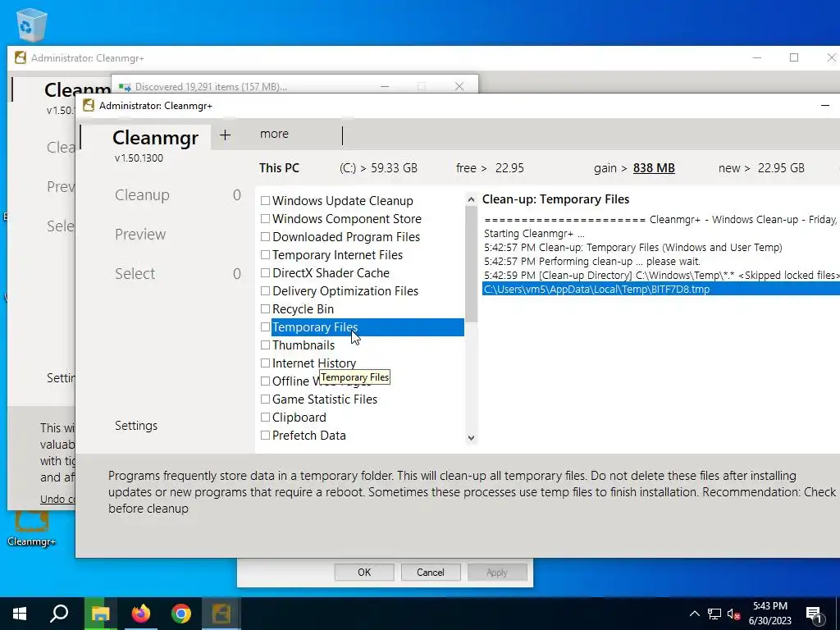This screenshot has height=630, width=840.
Task: Check Clipboard checkbox
Action: (x=265, y=418)
